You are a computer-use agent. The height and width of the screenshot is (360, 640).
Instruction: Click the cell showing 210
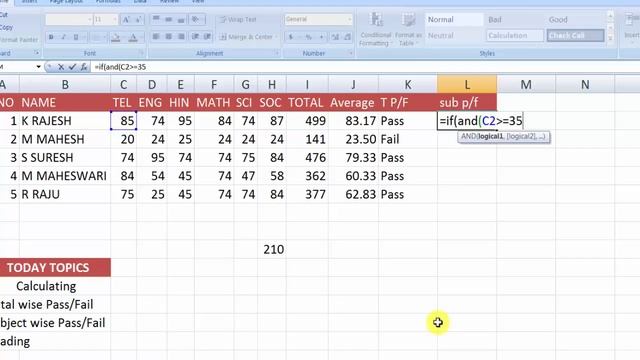point(272,249)
